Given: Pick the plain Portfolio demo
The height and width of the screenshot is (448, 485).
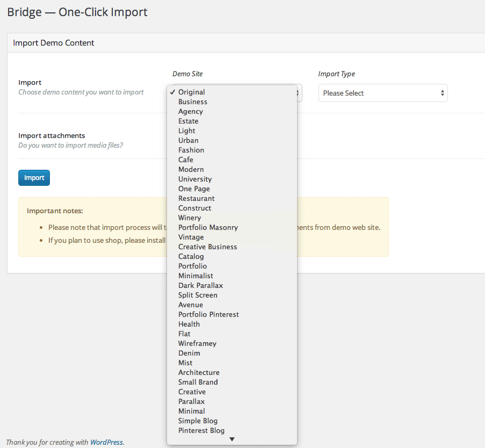Looking at the screenshot, I should (231, 266).
